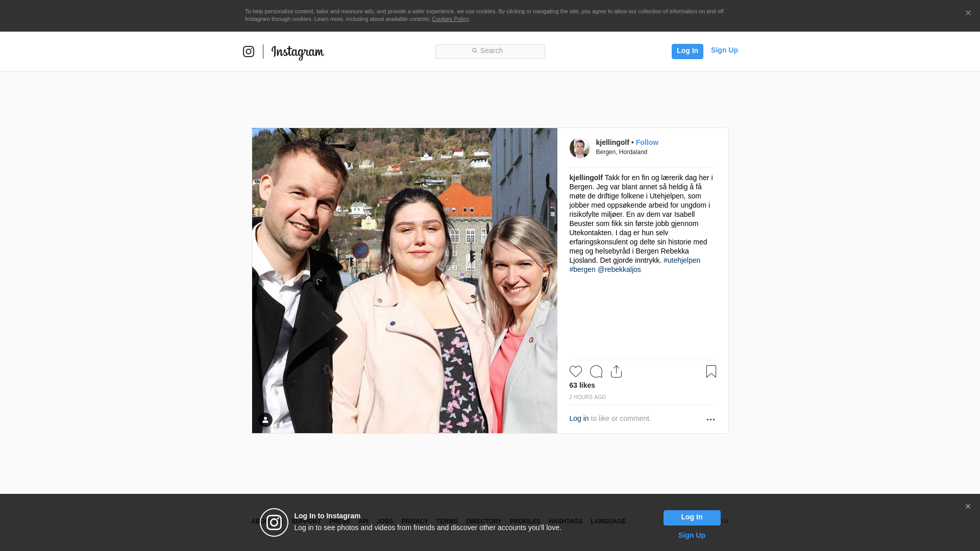Image resolution: width=980 pixels, height=551 pixels.
Task: Follow the kjellingolf account
Action: (647, 142)
